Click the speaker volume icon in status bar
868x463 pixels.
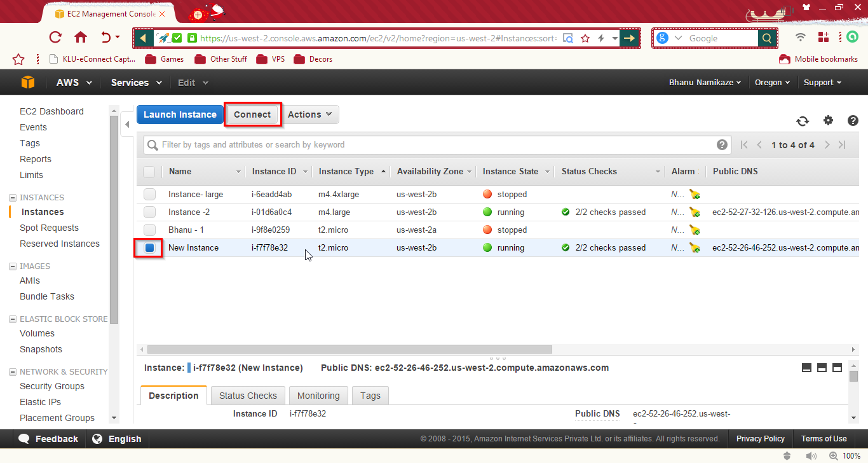click(x=811, y=456)
